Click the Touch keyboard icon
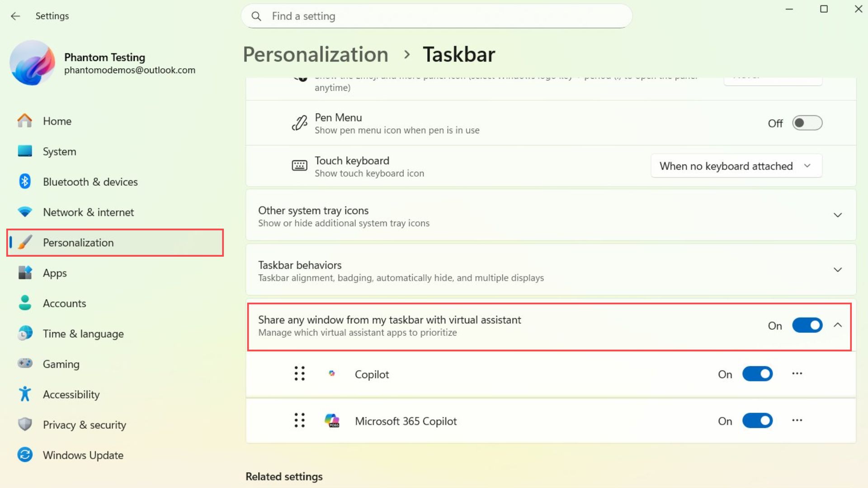 coord(299,165)
